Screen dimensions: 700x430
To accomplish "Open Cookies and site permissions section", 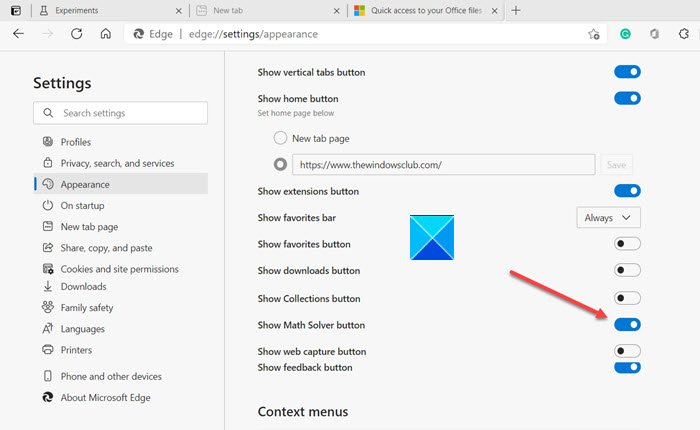I will coord(121,269).
